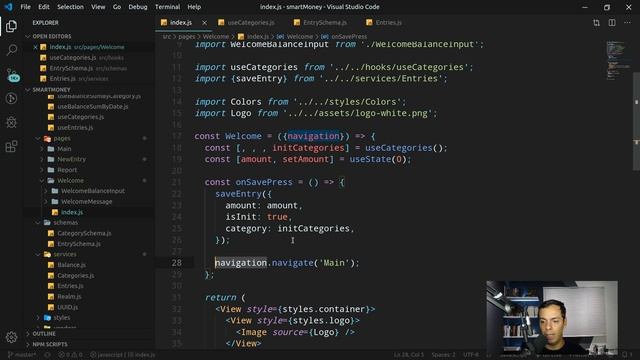Click the editor vertical scrollbar
This screenshot has height=360, width=640.
636,121
